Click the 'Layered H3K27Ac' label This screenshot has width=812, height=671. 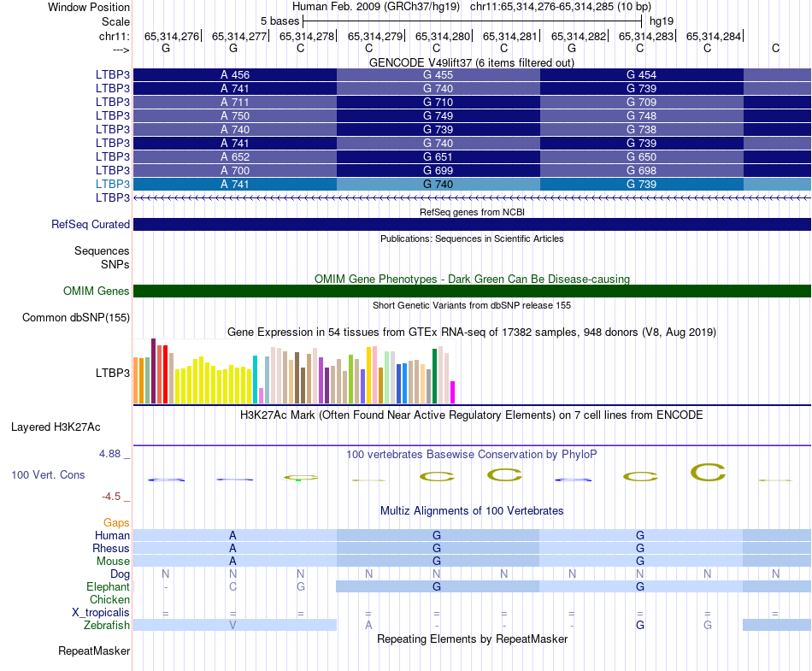click(56, 427)
